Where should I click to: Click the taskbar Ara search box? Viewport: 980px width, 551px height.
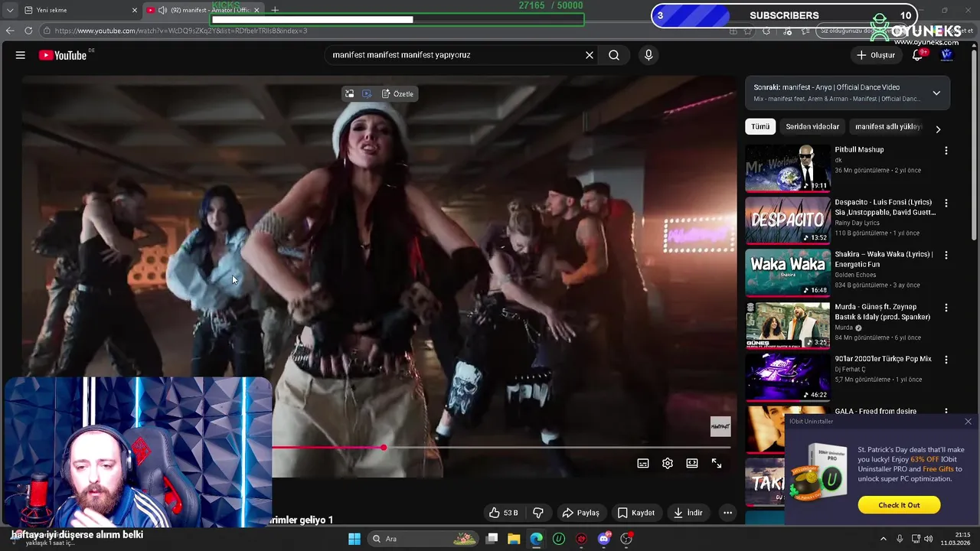[423, 539]
